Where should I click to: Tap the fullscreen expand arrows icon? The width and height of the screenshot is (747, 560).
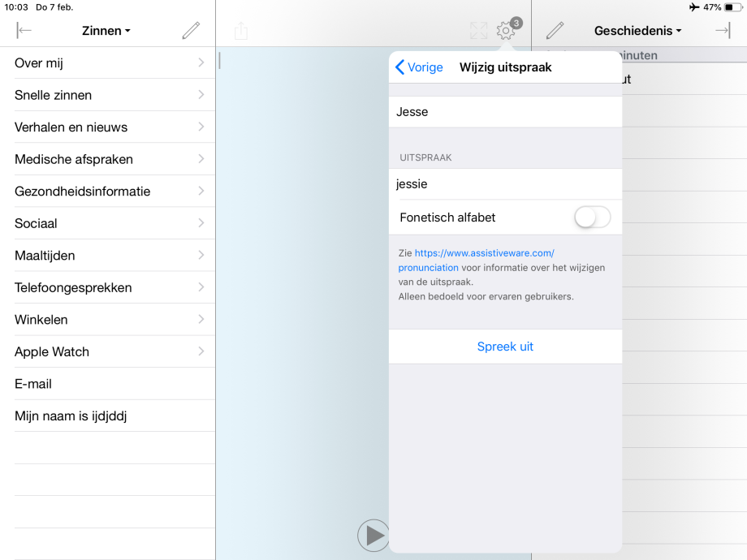pos(479,31)
